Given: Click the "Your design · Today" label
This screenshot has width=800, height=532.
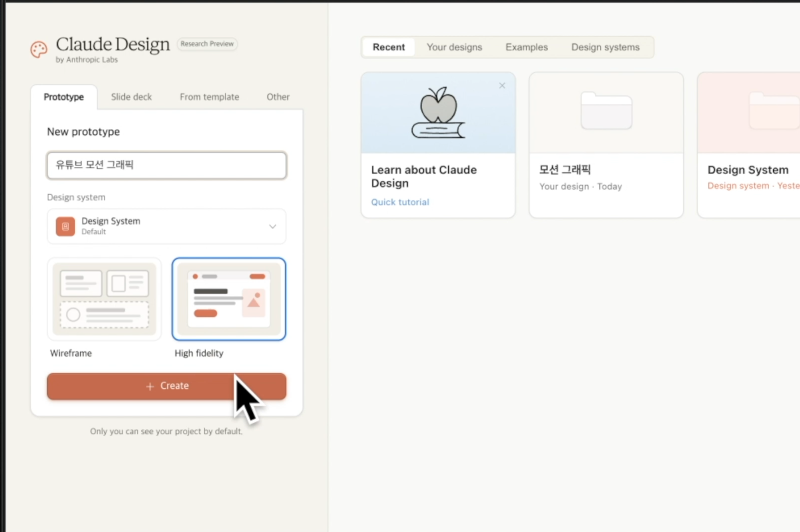Looking at the screenshot, I should 580,187.
